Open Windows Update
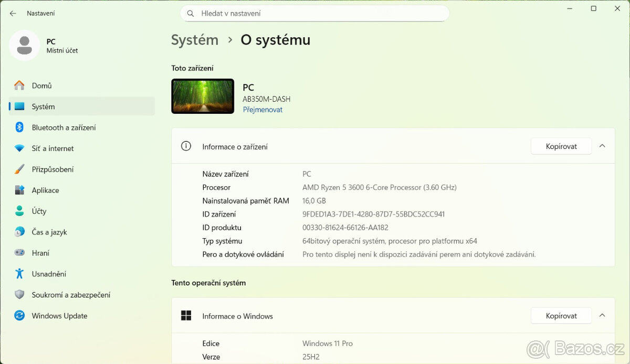Image resolution: width=630 pixels, height=364 pixels. (x=59, y=316)
